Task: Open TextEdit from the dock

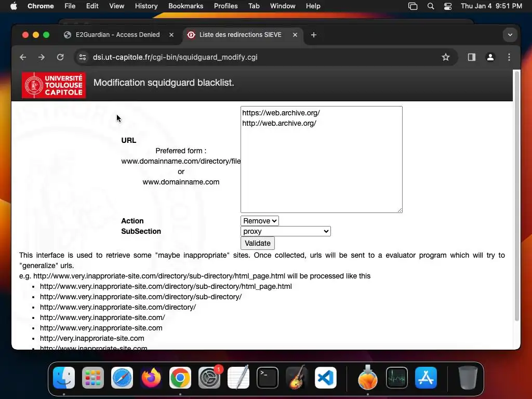Action: pos(238,378)
